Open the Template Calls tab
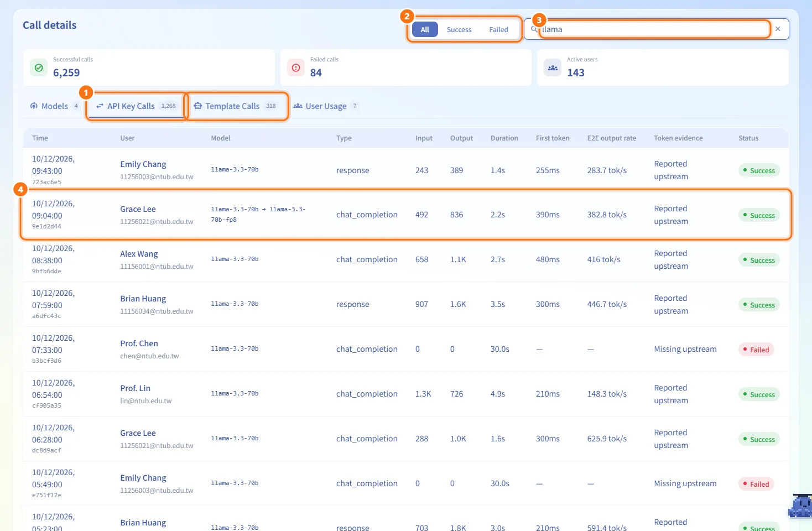 point(236,106)
